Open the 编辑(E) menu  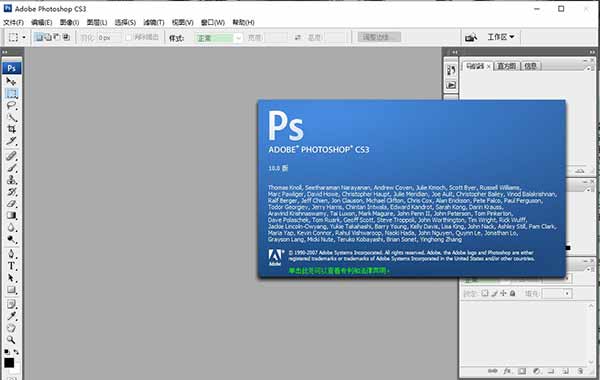coord(41,22)
